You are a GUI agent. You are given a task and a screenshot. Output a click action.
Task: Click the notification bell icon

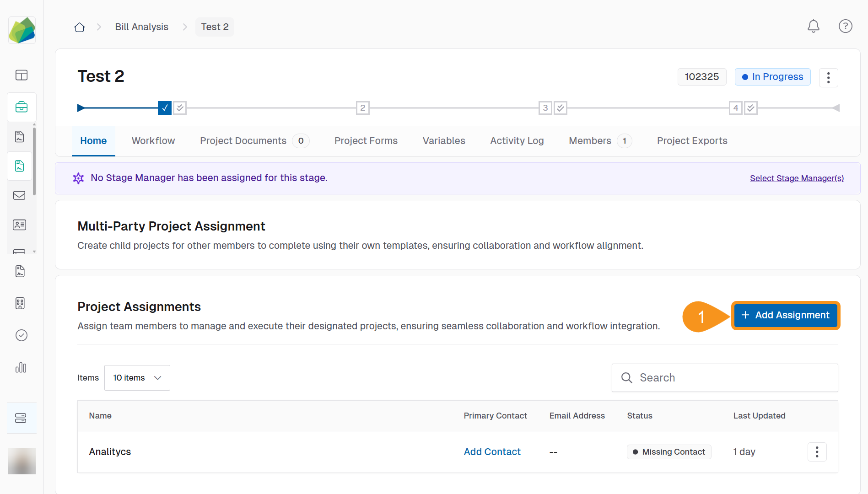tap(813, 26)
